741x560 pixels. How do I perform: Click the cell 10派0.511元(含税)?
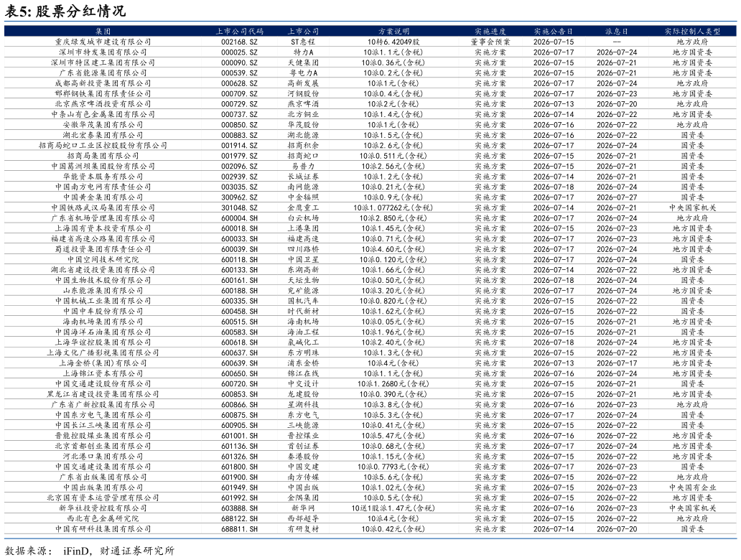[x=393, y=156]
